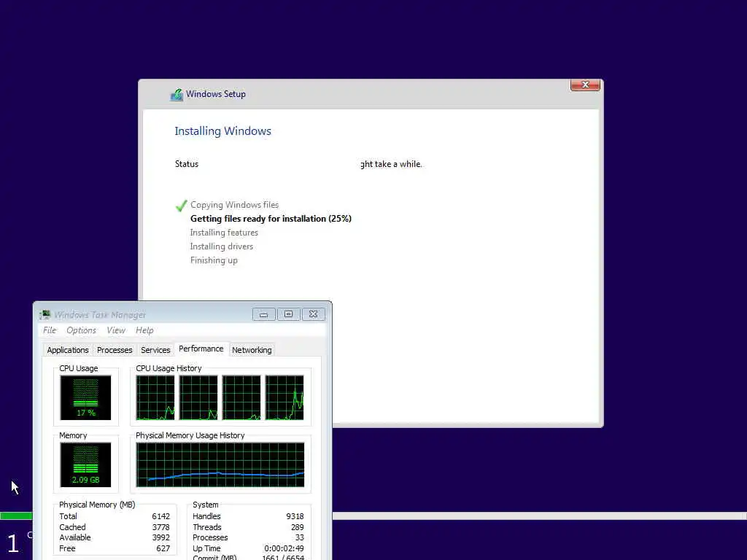The height and width of the screenshot is (560, 747).
Task: Click the first CPU Usage History graph
Action: click(155, 397)
